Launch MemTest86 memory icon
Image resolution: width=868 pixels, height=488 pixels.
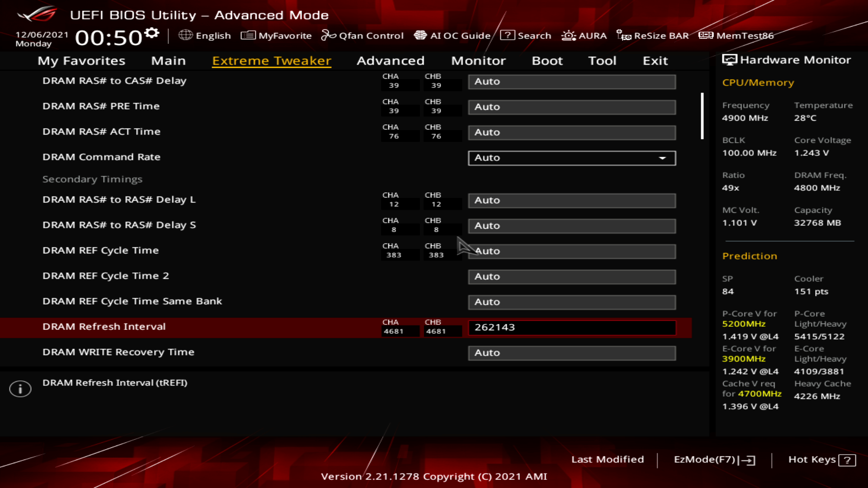706,35
